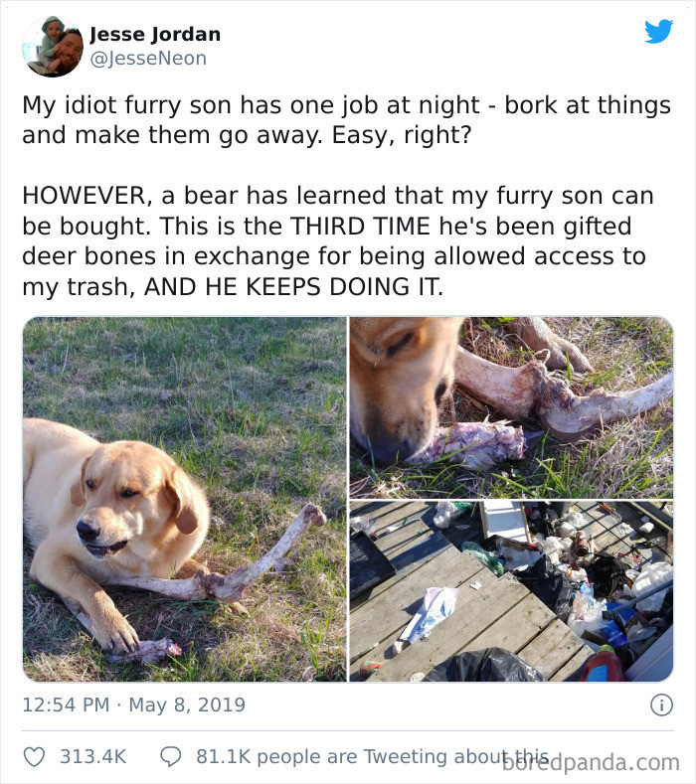This screenshot has width=696, height=784.
Task: Click the 12:54 PM time in the timestamp
Action: 64,706
